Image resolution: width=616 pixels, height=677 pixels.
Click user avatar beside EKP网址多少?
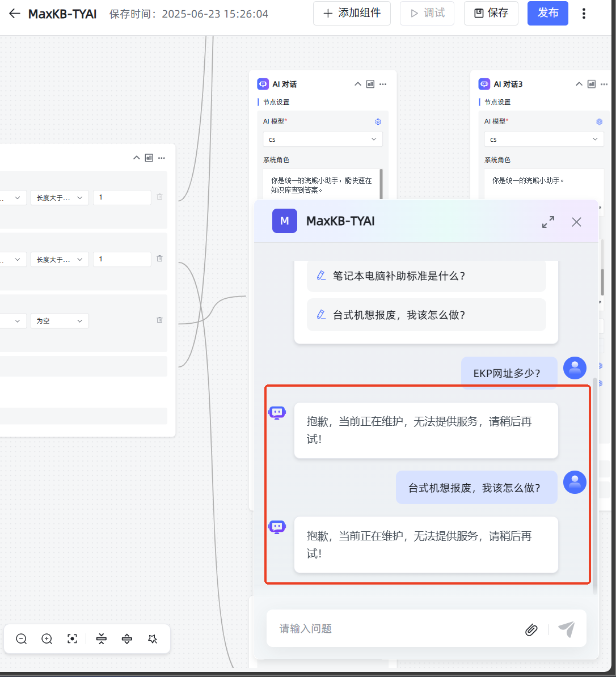click(575, 368)
